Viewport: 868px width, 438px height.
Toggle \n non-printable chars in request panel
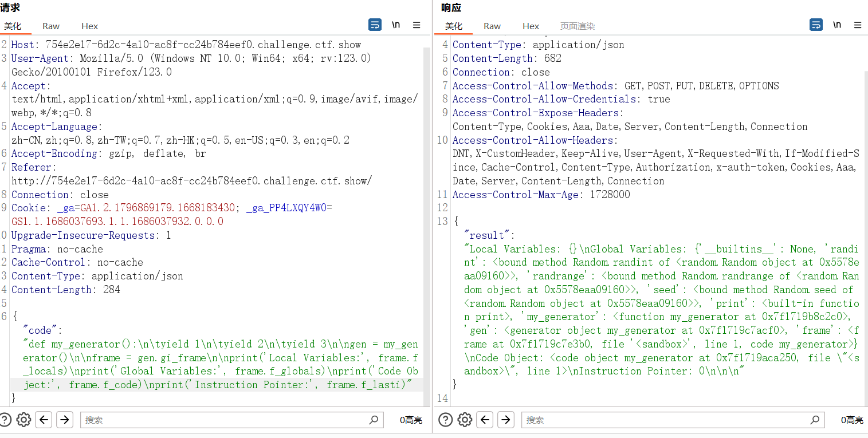tap(396, 25)
